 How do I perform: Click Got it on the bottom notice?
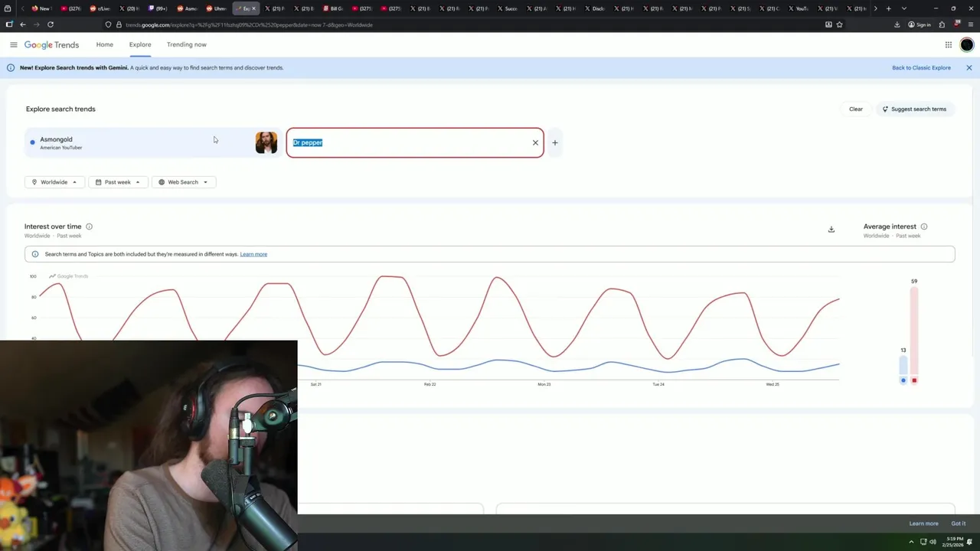(x=959, y=523)
